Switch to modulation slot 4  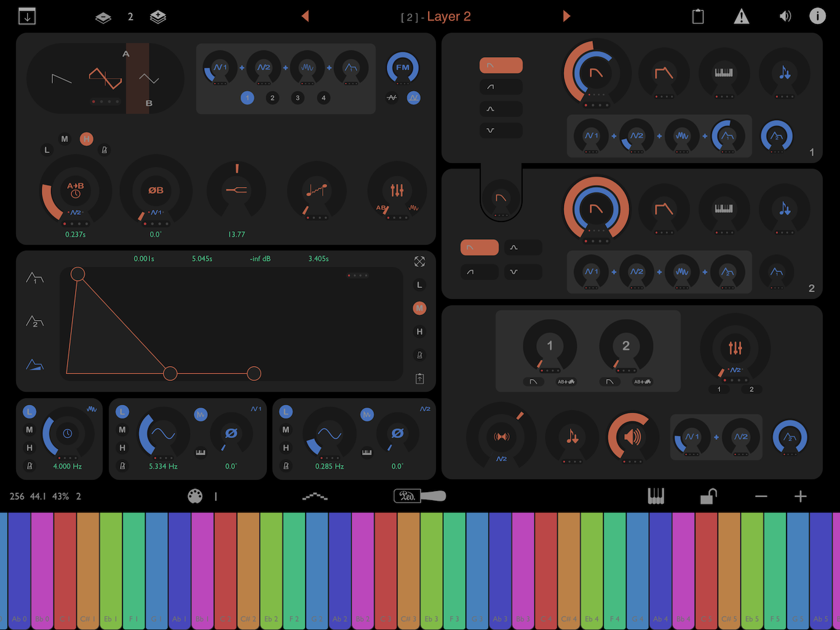click(x=323, y=98)
